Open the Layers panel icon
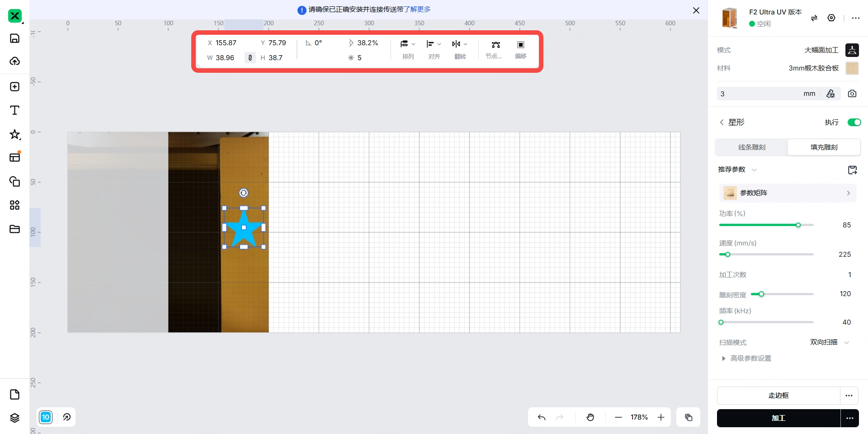 14,418
